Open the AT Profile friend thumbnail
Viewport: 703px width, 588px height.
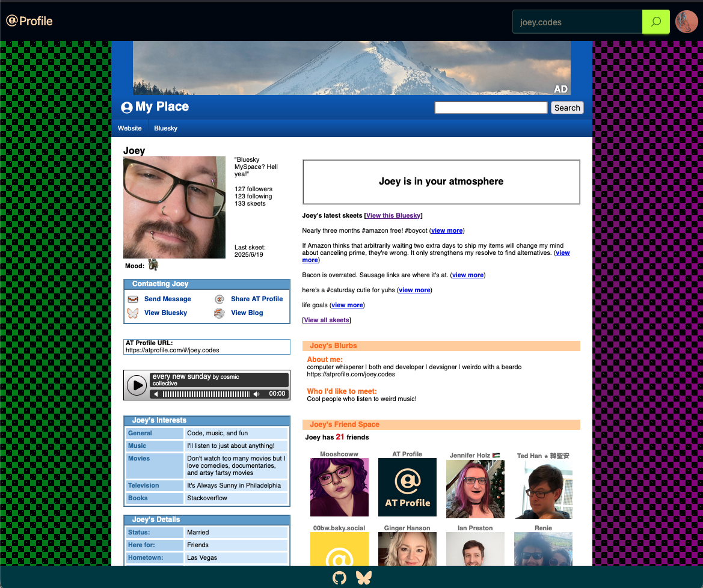[407, 487]
